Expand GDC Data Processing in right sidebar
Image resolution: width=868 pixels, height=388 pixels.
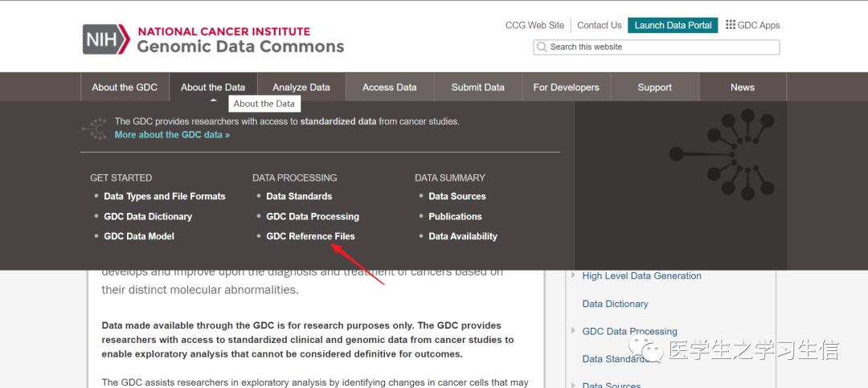click(573, 331)
